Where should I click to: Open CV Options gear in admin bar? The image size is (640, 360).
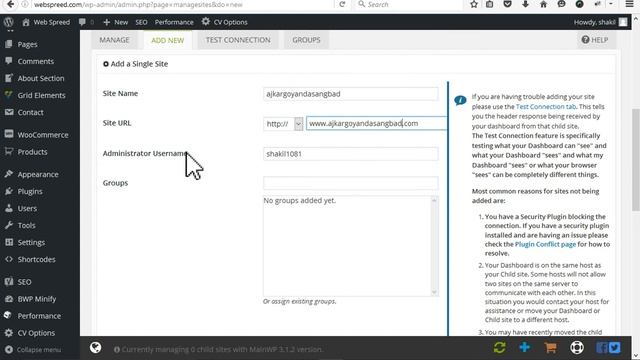[x=224, y=22]
